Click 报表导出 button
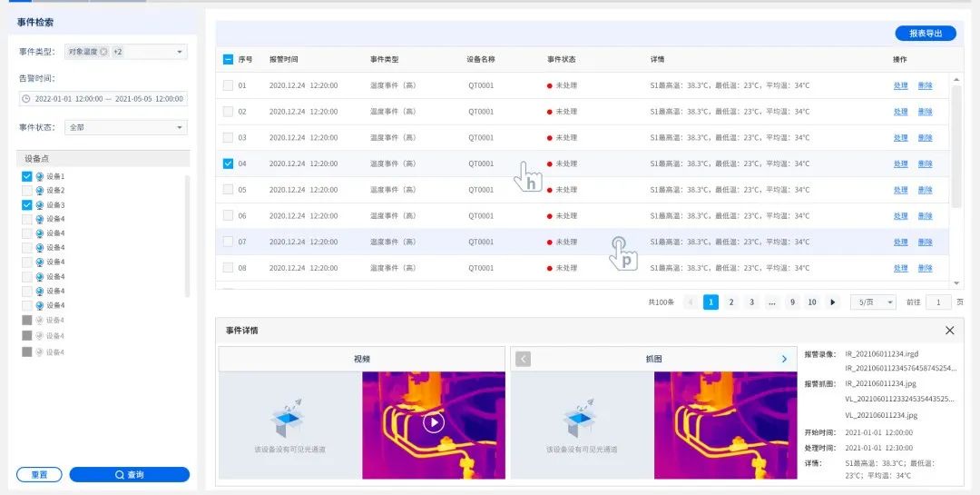Image resolution: width=980 pixels, height=495 pixels. click(x=925, y=34)
